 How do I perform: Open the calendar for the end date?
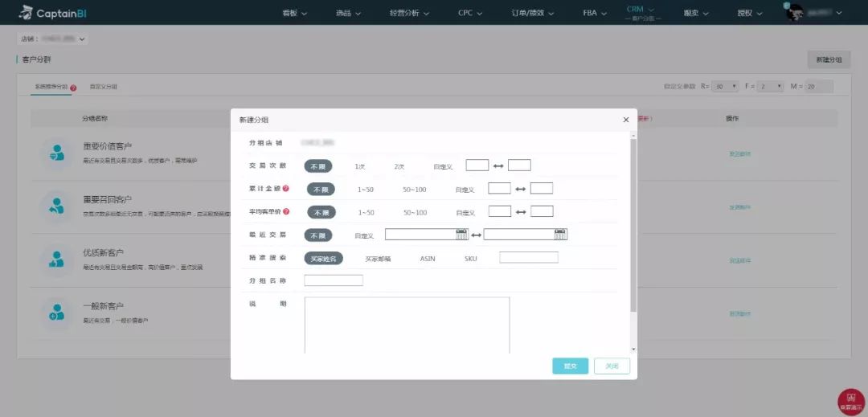click(560, 235)
